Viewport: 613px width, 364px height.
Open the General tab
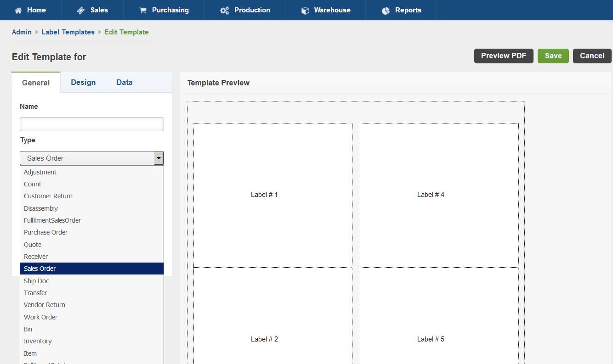tap(36, 83)
